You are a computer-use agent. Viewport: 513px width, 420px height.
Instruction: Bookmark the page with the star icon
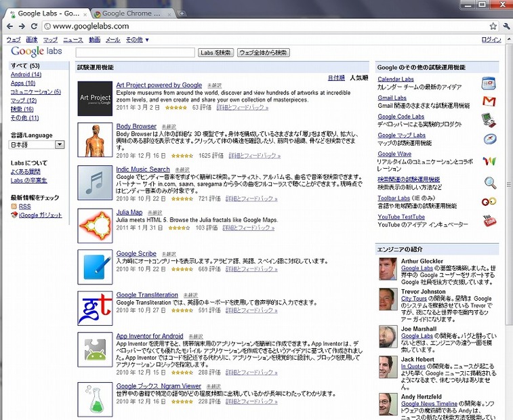(x=493, y=26)
